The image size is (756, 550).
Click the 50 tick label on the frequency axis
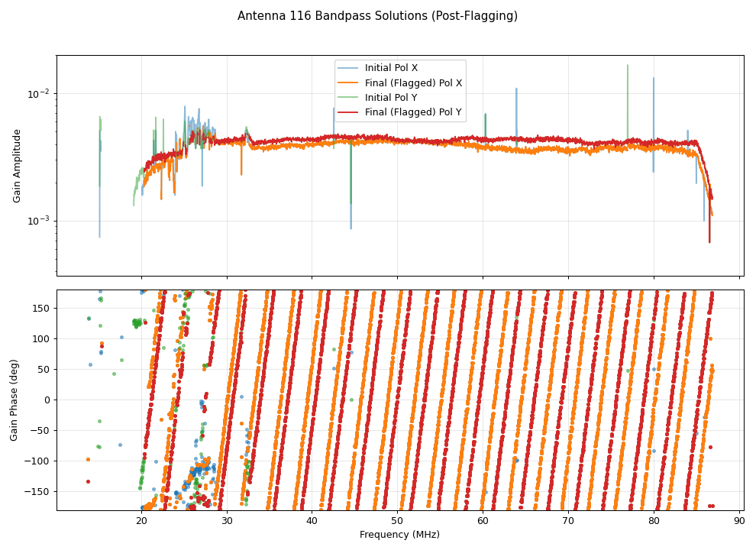397,521
